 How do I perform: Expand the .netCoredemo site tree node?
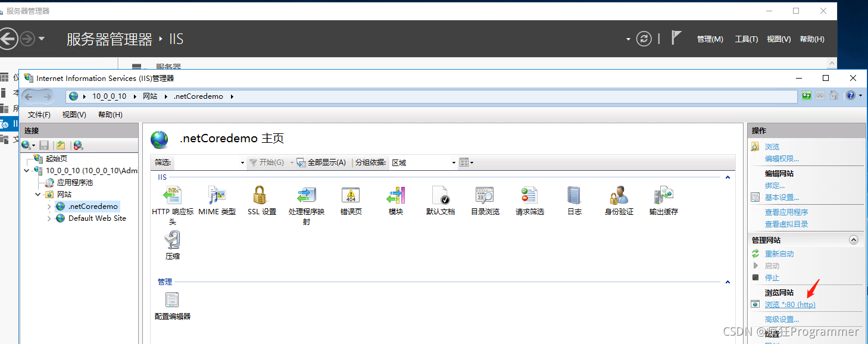tap(49, 207)
